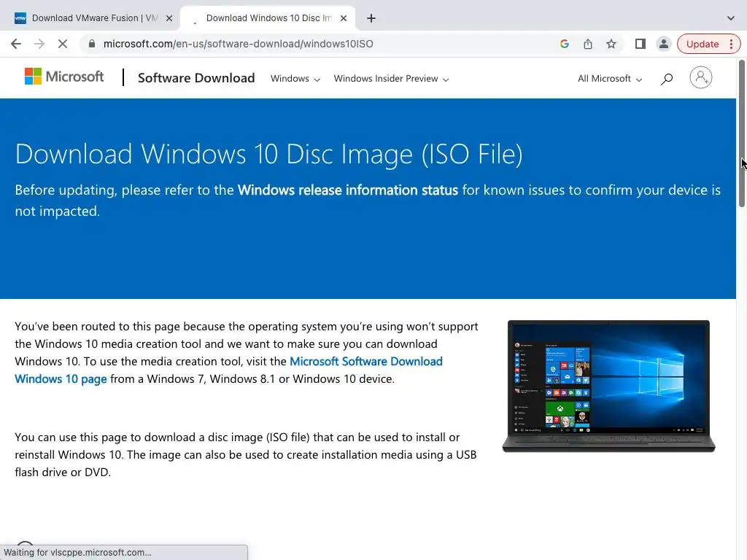Viewport: 747px width, 560px height.
Task: Expand the Windows Insider Preview menu
Action: click(x=391, y=79)
